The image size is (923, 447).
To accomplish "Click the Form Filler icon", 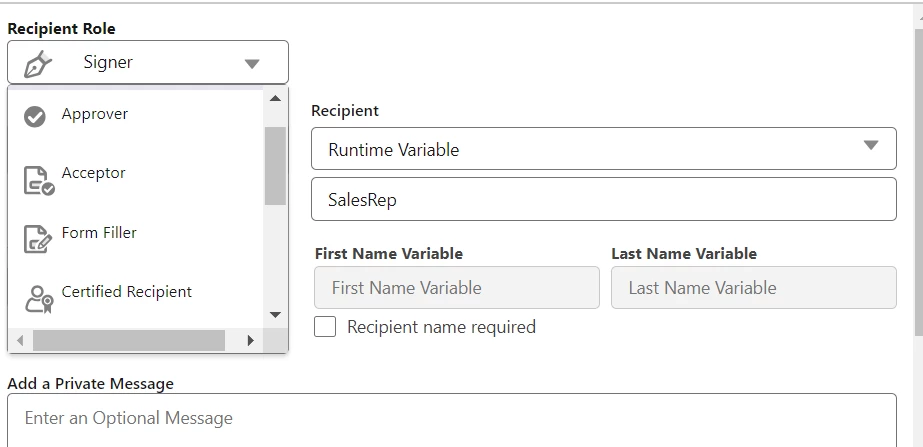I will coord(37,239).
